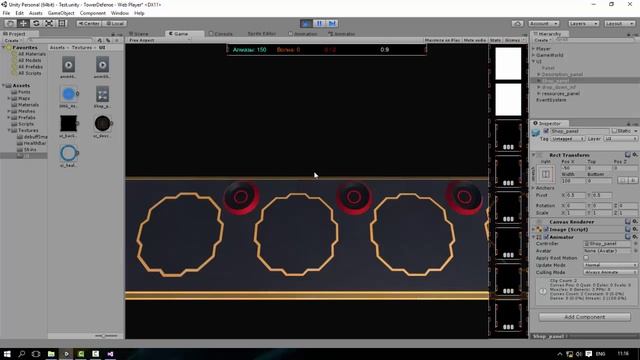Click the Project search field
Viewport: 640px width, 360px height.
(60, 40)
